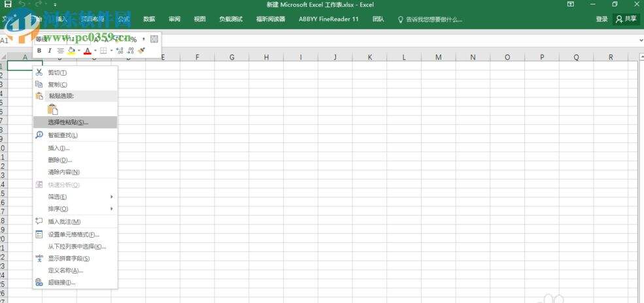This screenshot has height=303, width=644.
Task: Click the table format icon in mini toolbar
Action: (154, 39)
